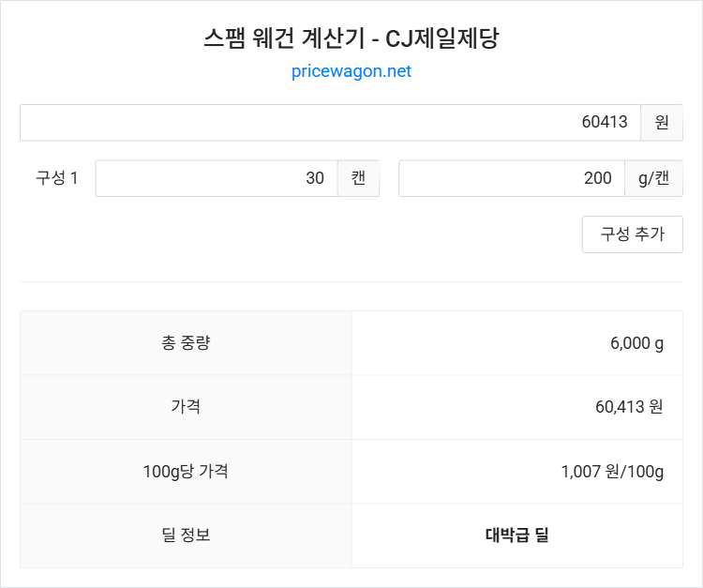Click the 원 unit label beside the price
Screen dimensions: 703x588
point(662,123)
